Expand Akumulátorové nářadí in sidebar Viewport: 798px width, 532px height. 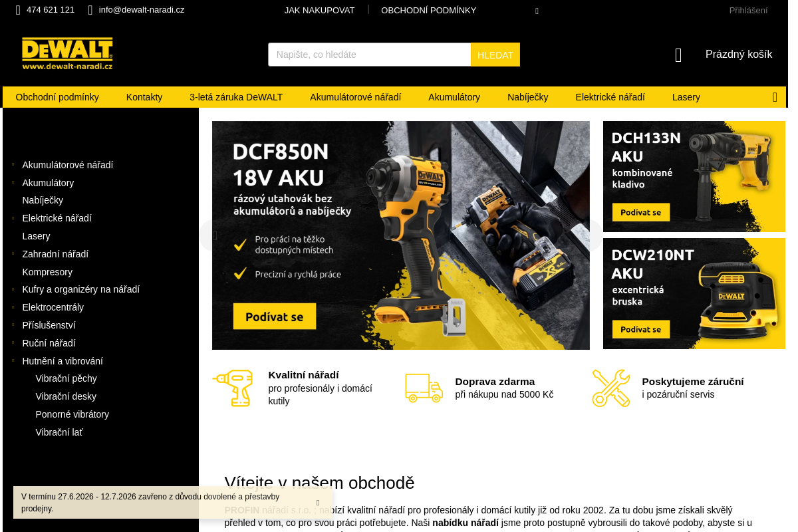(x=13, y=164)
